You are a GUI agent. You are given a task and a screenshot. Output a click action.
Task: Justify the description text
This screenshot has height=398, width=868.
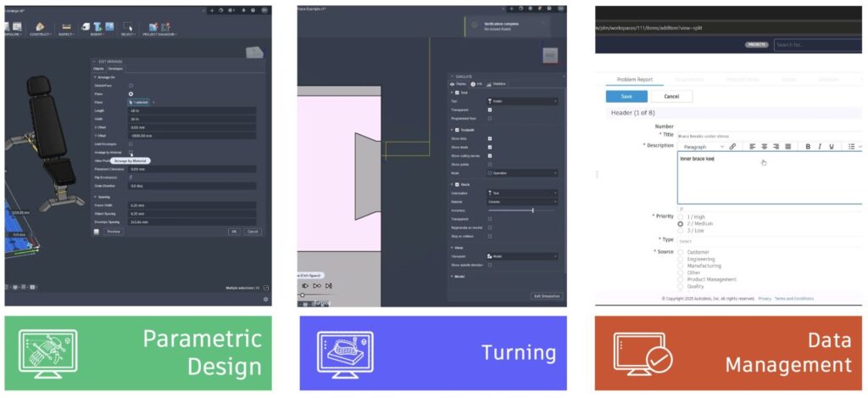(x=787, y=146)
